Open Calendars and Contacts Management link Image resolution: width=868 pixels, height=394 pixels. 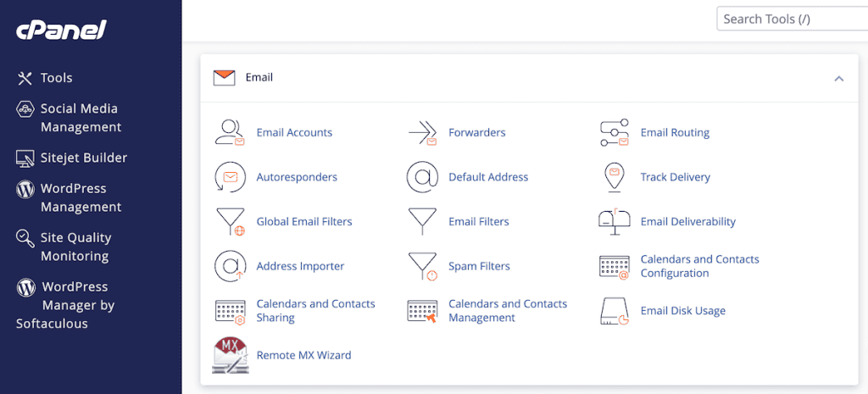pyautogui.click(x=508, y=311)
